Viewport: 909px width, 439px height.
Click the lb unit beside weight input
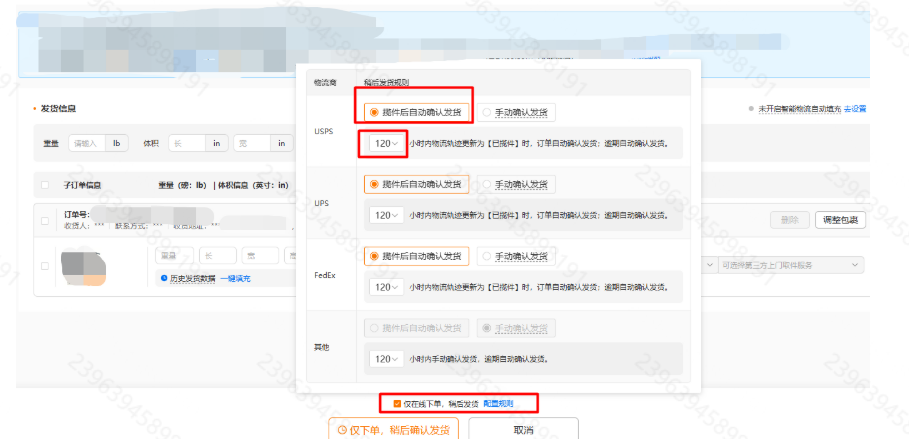point(117,143)
